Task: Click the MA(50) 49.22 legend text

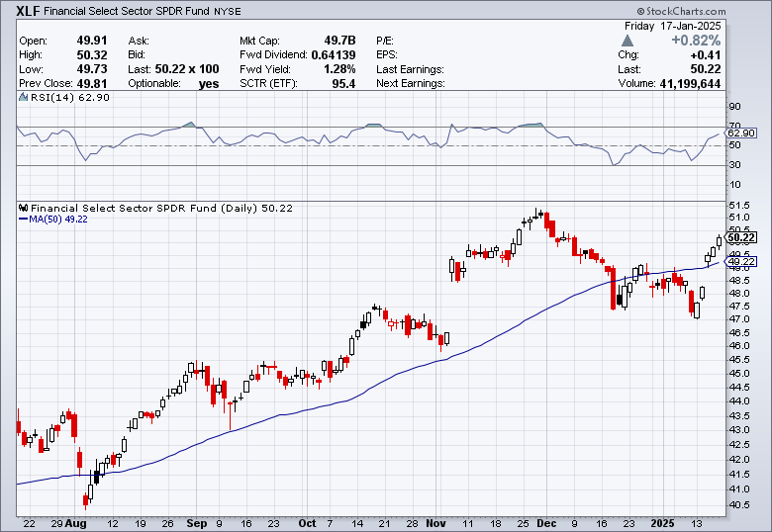Action: (x=58, y=220)
